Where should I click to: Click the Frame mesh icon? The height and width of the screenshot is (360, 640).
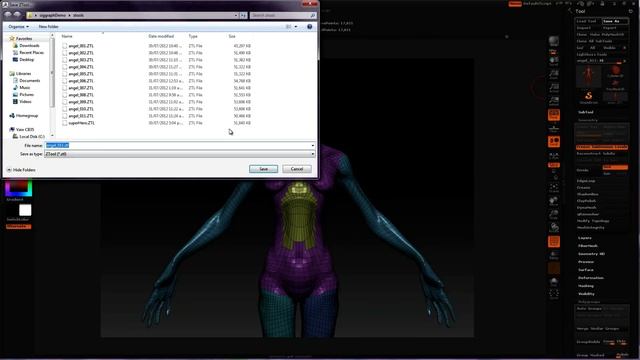(x=553, y=188)
